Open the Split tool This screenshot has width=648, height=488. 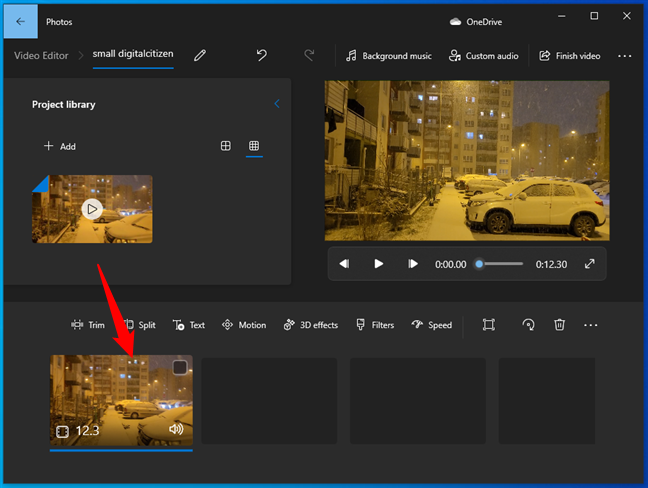141,325
